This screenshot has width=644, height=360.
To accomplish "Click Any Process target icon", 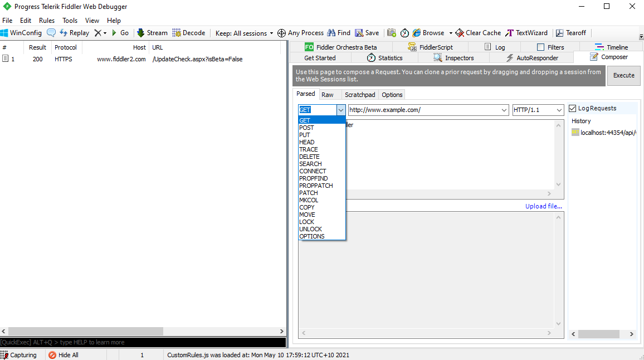I will pos(282,33).
